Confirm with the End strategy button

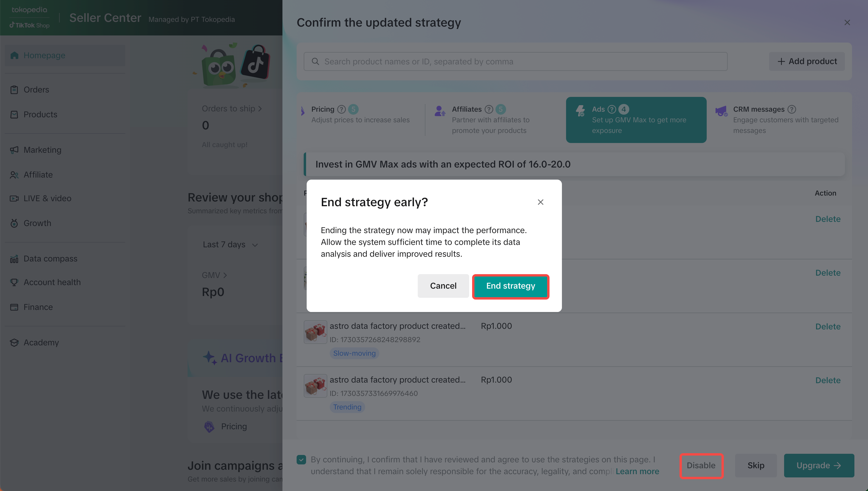click(510, 286)
